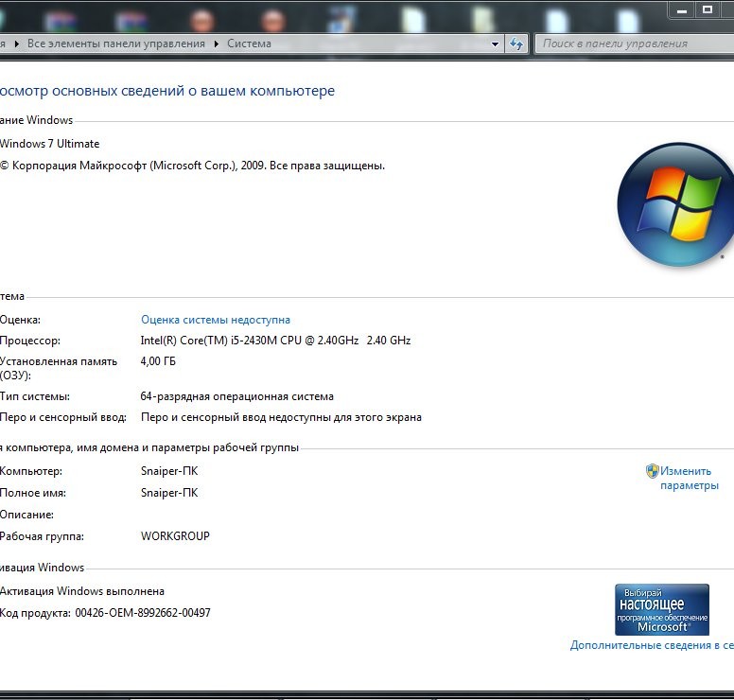Viewport: 734px width, 700px height.
Task: Open 'Дополнительные сведения в сети' link
Action: (652, 645)
